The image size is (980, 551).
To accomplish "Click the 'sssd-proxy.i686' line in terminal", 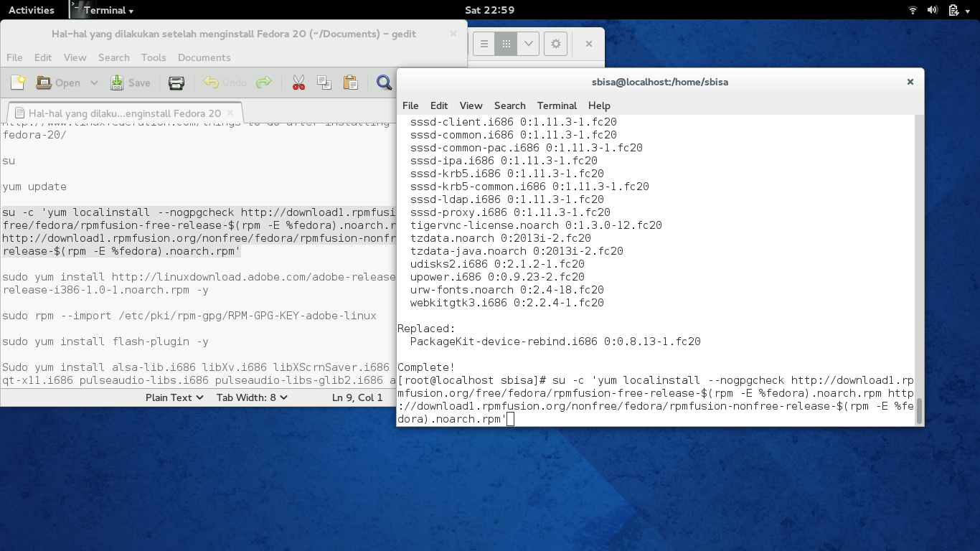I will (510, 212).
